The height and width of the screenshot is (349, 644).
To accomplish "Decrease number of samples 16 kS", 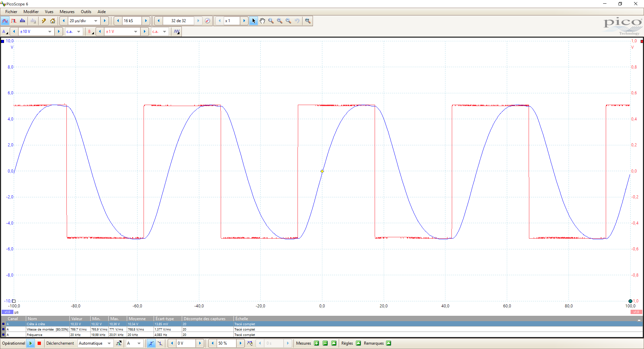I will 118,21.
